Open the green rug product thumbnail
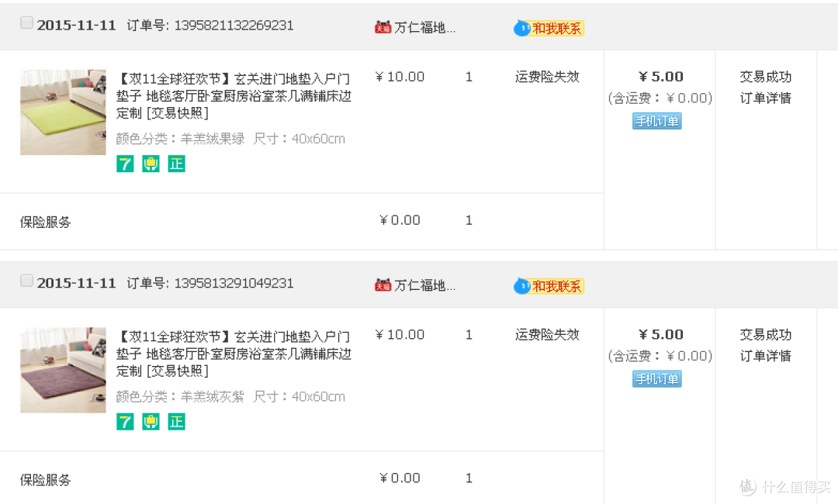This screenshot has height=504, width=838. (x=63, y=112)
